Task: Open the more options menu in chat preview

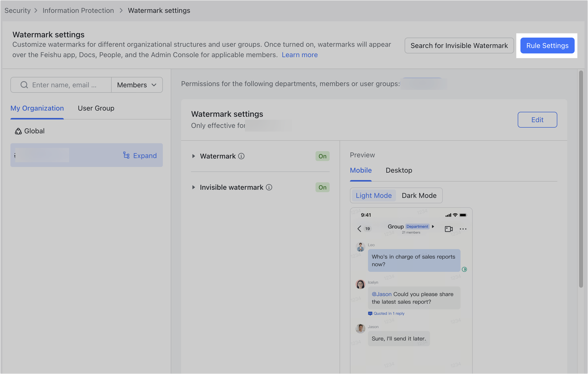Action: click(x=463, y=229)
